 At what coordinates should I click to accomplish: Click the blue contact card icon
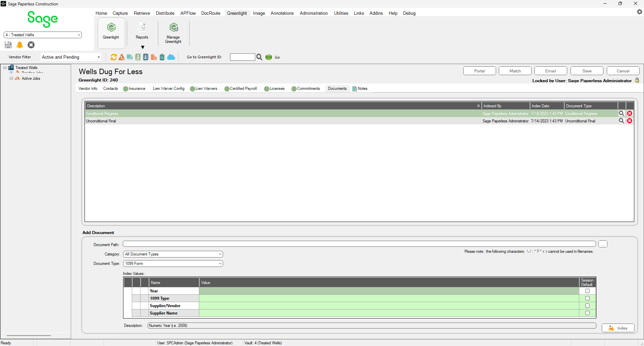[146, 57]
